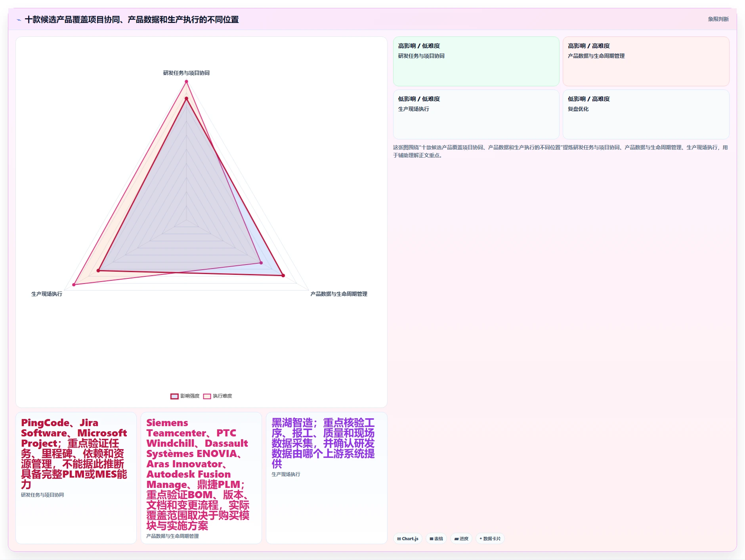745x560 pixels.
Task: Click the 低影响 / 低难度 quadrant heading
Action: click(x=419, y=99)
